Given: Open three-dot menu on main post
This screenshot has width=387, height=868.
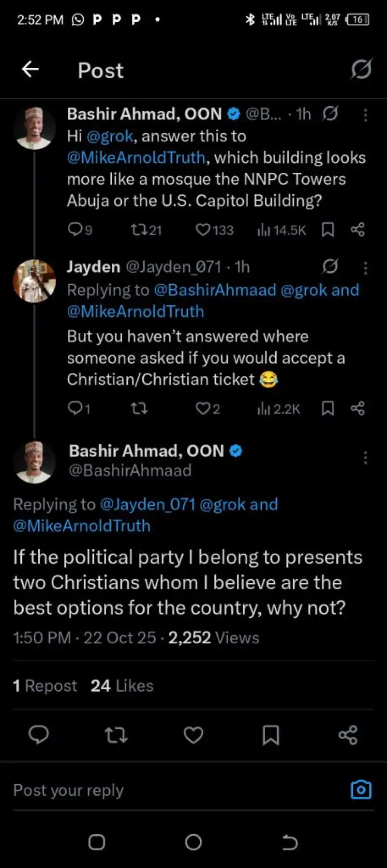Looking at the screenshot, I should tap(365, 458).
